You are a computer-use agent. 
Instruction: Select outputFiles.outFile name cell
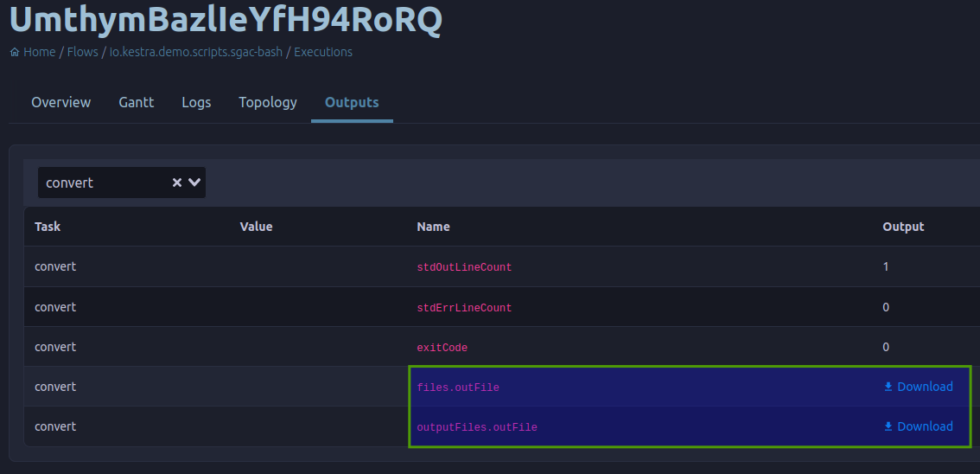477,428
